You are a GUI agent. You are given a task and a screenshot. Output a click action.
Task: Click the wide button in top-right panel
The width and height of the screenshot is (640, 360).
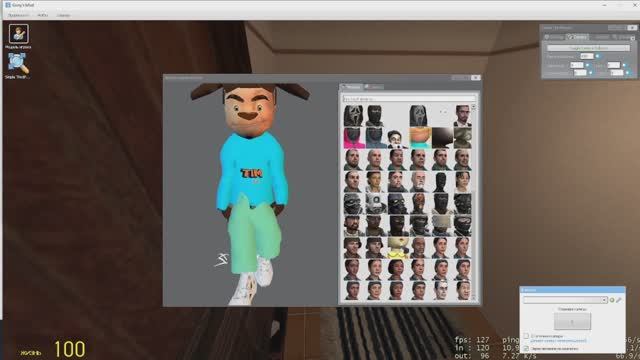click(588, 48)
